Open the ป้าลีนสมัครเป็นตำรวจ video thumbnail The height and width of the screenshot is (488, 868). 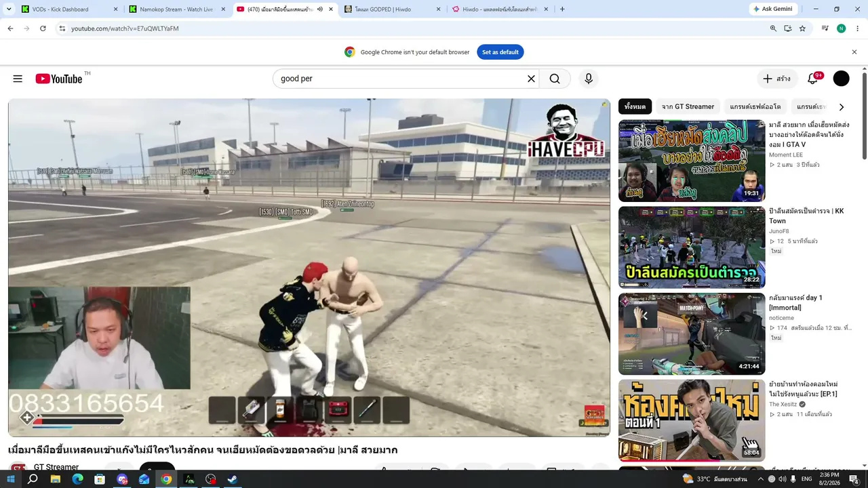point(692,247)
